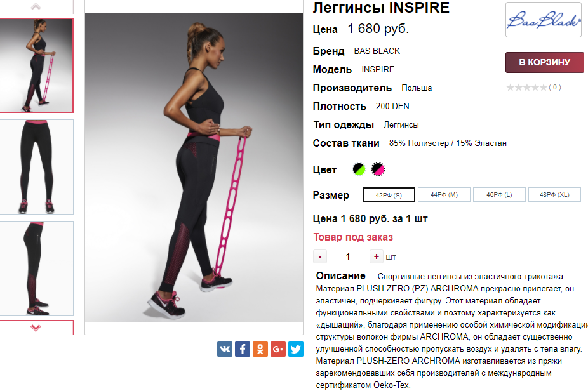Share product on Facebook icon
Viewport: 588px width, 391px height.
243,349
